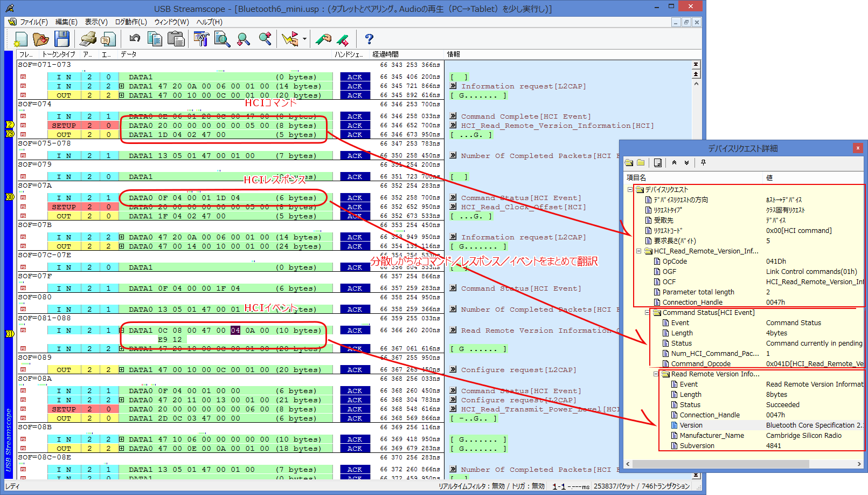Image resolution: width=868 pixels, height=495 pixels.
Task: Click info arrow icon beside Information request[L2CAP] top
Action: click(453, 86)
